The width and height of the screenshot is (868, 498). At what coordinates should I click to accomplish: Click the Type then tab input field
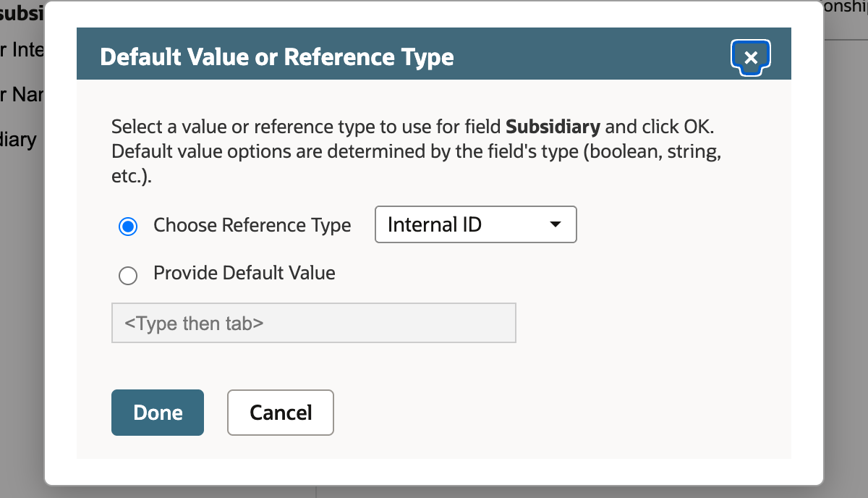[x=314, y=323]
